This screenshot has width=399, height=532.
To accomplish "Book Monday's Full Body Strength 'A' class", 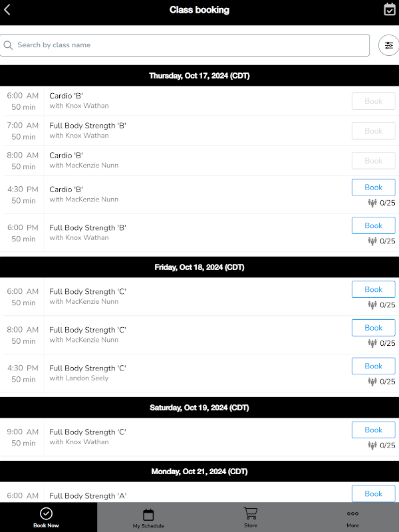I will 373,493.
